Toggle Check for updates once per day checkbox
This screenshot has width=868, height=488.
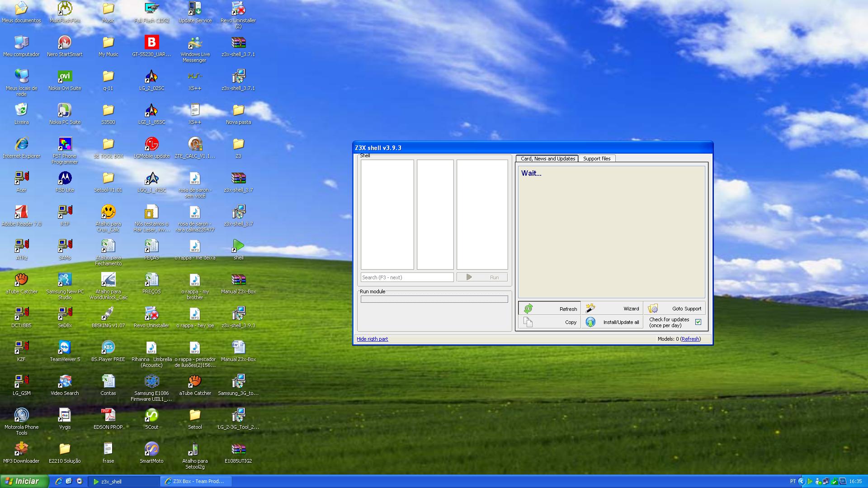(698, 322)
